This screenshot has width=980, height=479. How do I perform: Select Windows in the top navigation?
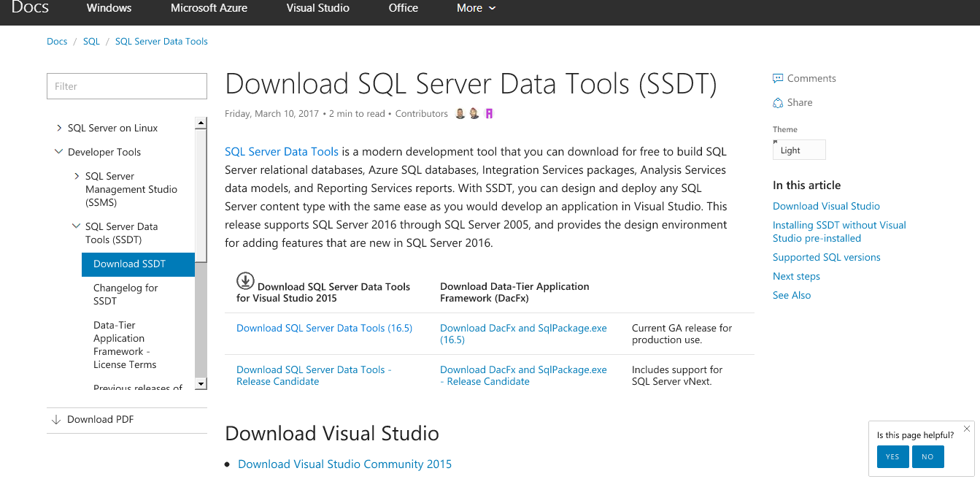click(108, 8)
